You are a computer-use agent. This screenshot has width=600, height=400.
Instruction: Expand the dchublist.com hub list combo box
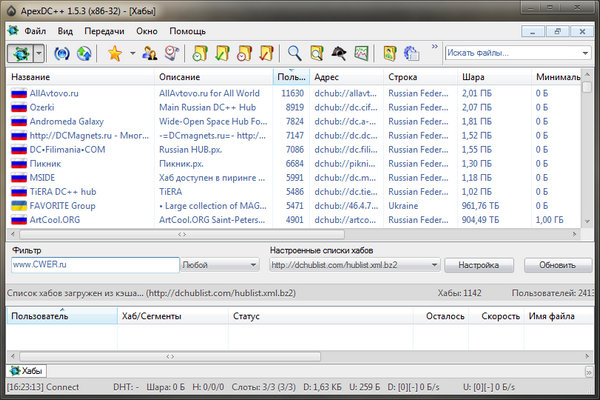pyautogui.click(x=432, y=265)
